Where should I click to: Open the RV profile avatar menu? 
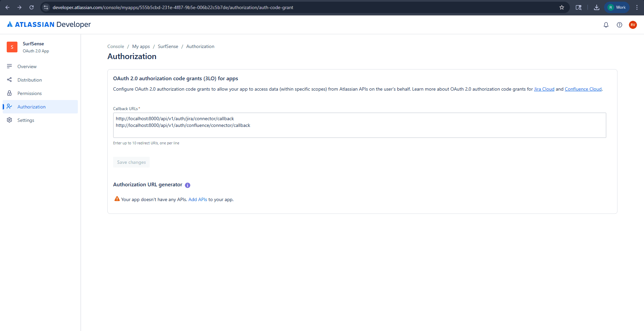633,25
